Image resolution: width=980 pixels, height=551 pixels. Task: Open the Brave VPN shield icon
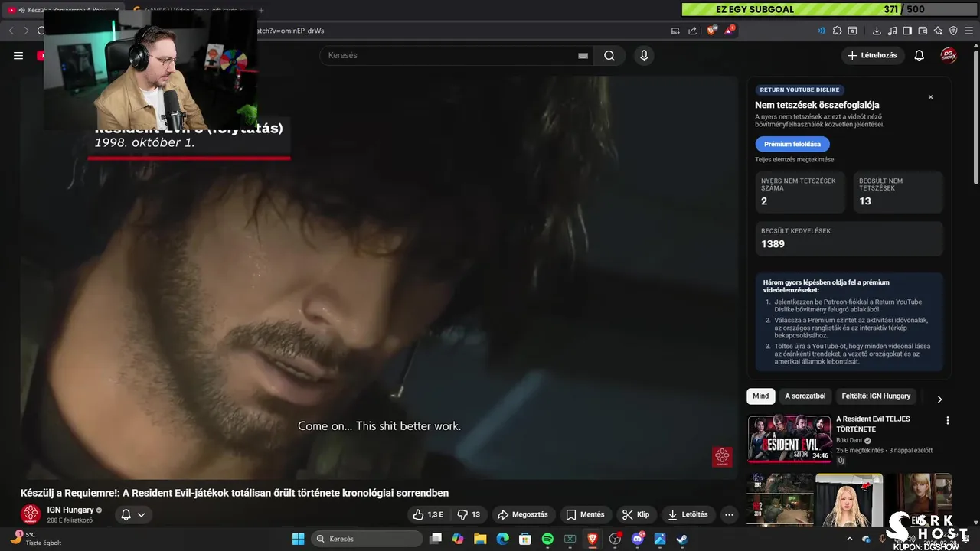point(953,31)
